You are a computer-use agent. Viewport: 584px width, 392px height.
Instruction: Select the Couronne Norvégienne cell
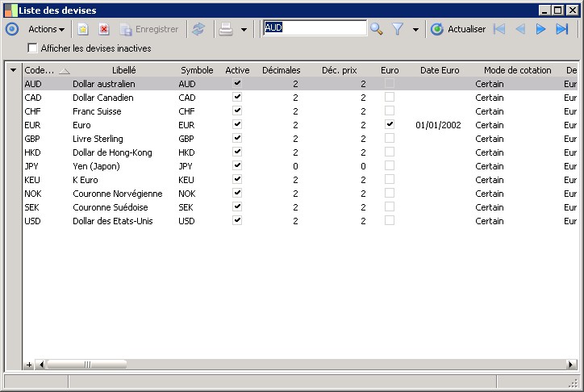point(117,194)
